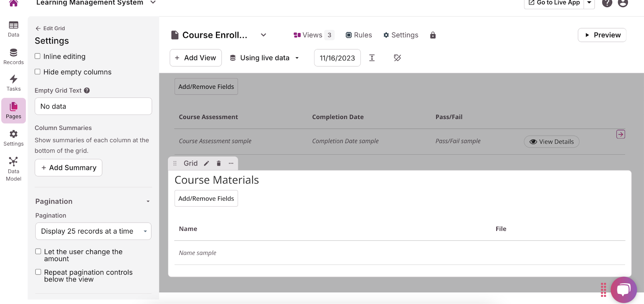Open the Grid three-dot more options
Screen dimensions: 644x304
click(x=231, y=163)
